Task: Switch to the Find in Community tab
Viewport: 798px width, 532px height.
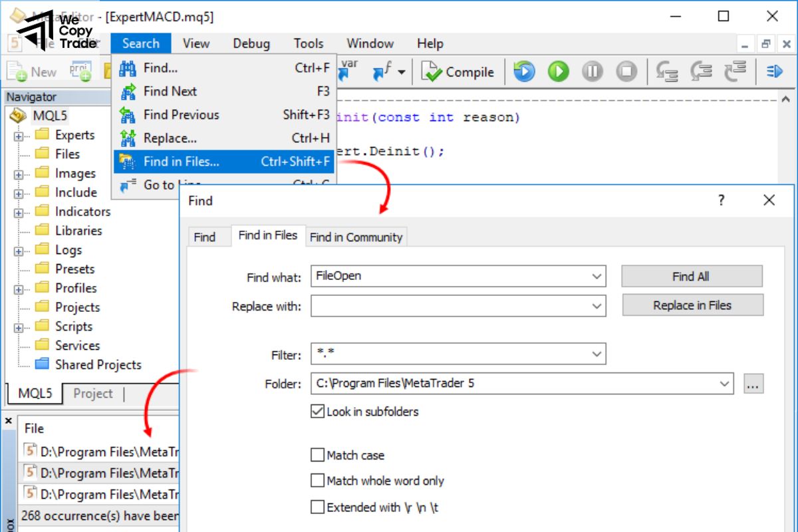Action: [356, 237]
